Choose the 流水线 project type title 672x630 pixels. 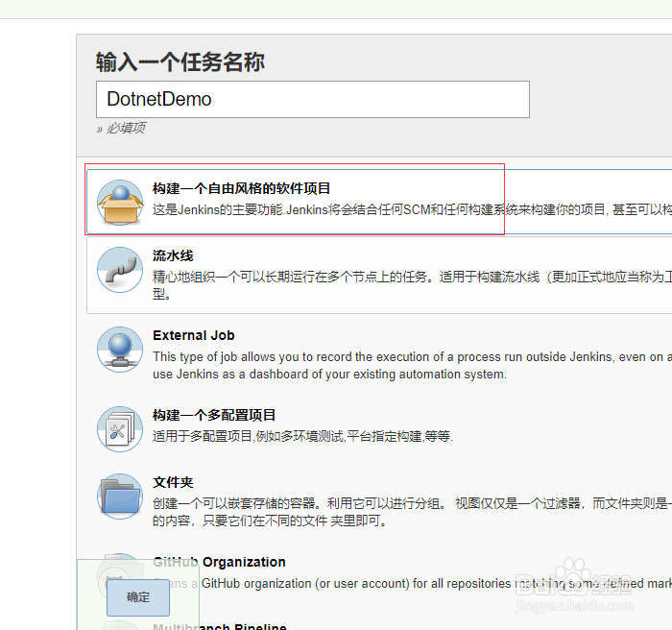173,255
